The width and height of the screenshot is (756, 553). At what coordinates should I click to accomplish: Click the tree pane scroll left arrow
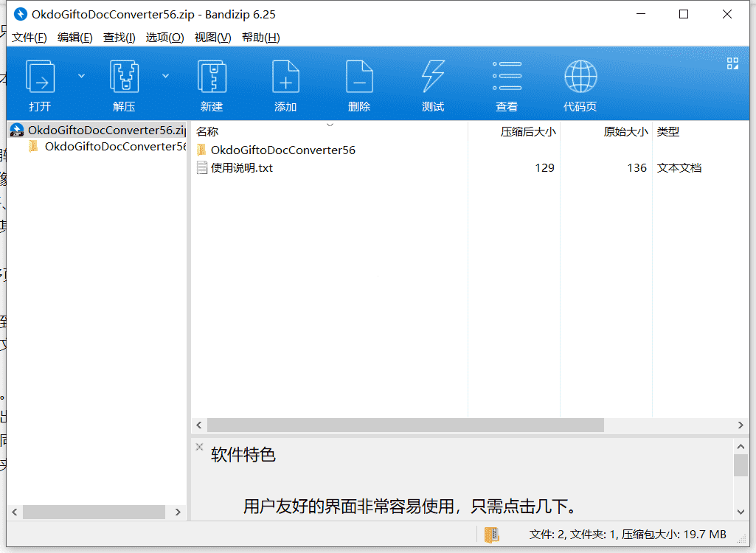click(15, 512)
